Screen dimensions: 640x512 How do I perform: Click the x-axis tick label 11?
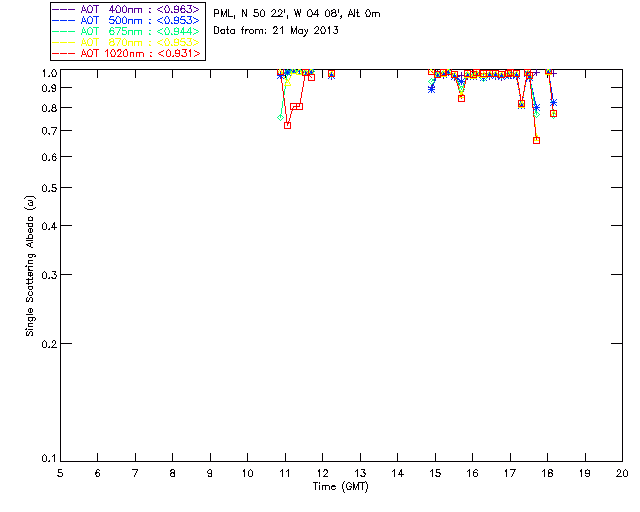(285, 473)
